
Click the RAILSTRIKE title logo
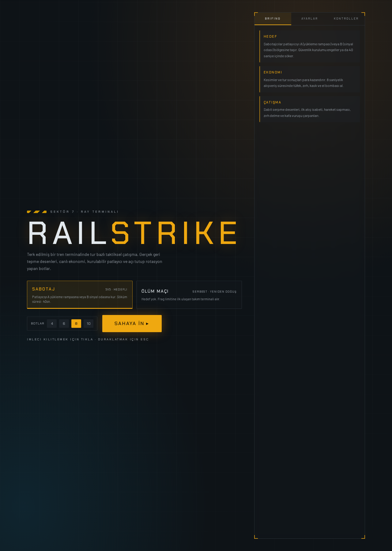coord(133,233)
